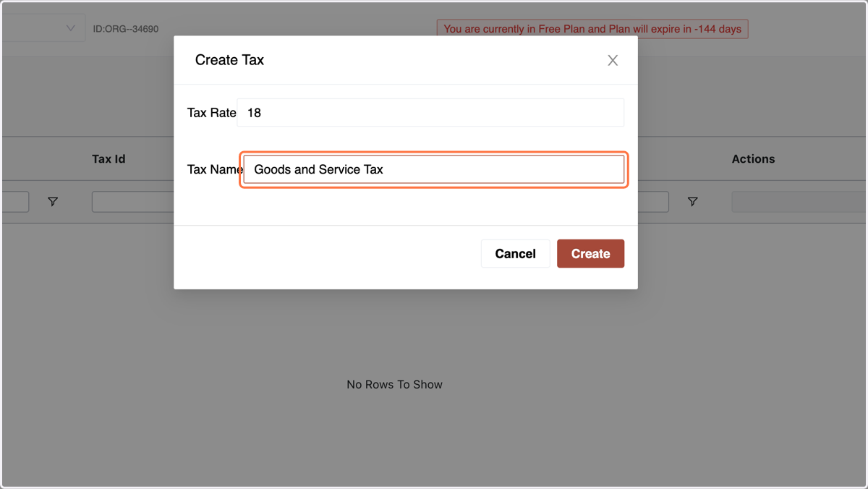The width and height of the screenshot is (868, 489).
Task: Close the Create Tax dialog
Action: (613, 60)
